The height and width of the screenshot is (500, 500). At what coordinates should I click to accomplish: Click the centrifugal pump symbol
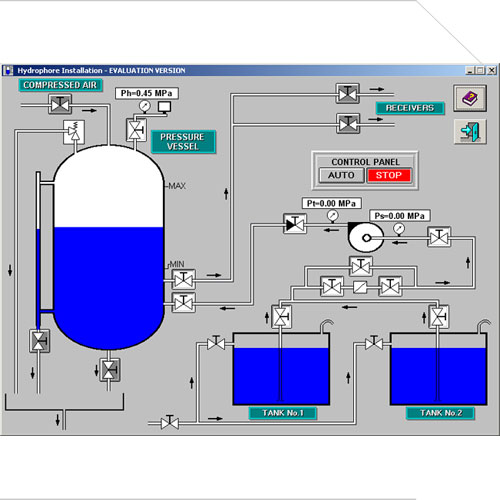tap(365, 237)
